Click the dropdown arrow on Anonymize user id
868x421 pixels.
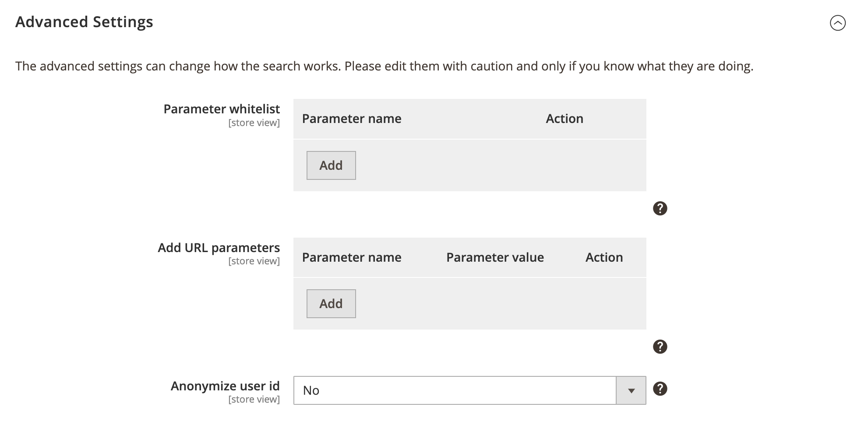click(x=631, y=390)
